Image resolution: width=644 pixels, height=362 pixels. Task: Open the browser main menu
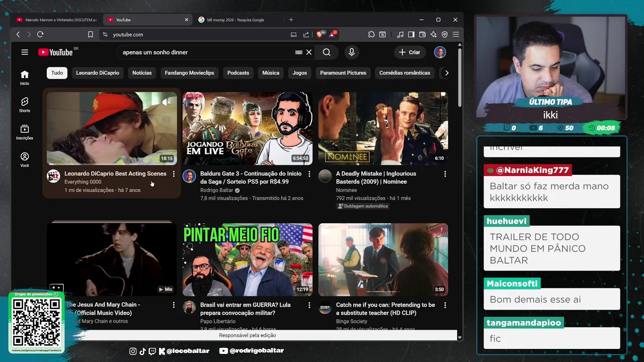click(456, 34)
